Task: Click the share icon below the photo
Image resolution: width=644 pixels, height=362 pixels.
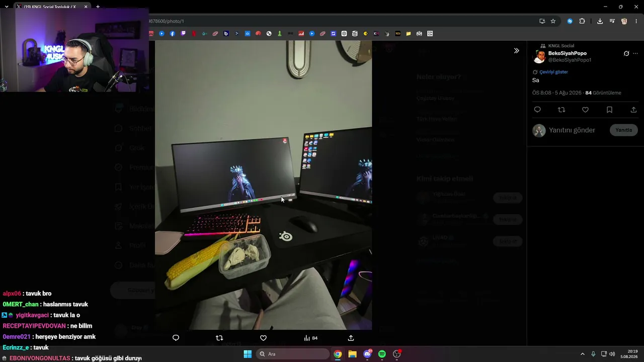Action: 351,338
